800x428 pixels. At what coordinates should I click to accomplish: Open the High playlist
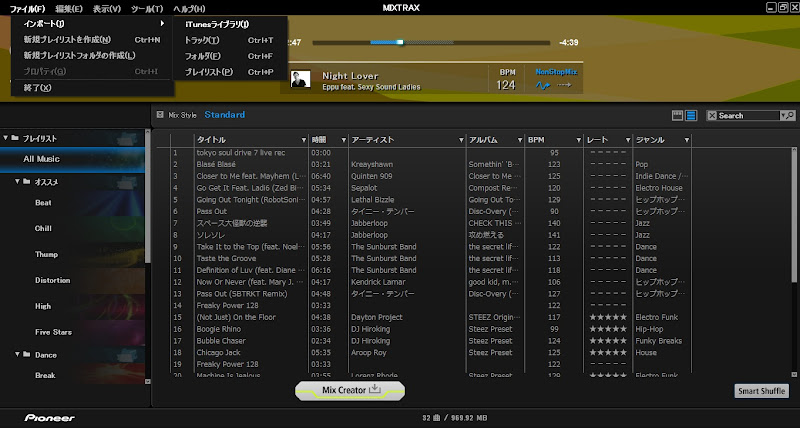click(72, 307)
